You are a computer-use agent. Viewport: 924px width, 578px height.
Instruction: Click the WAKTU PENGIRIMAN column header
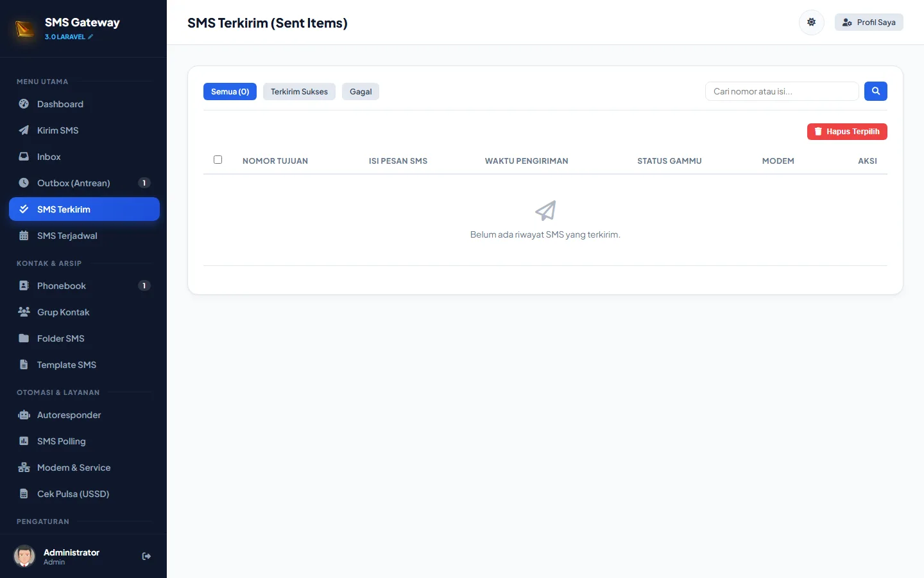(526, 161)
